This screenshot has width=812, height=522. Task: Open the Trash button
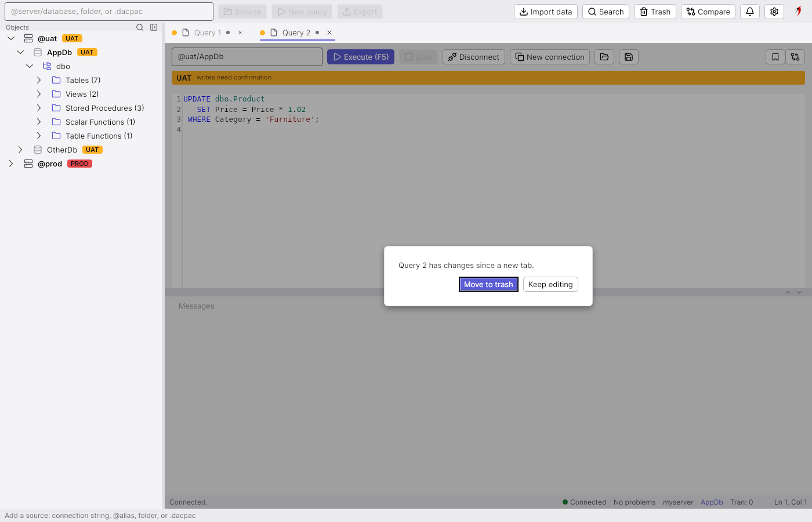[x=655, y=12]
